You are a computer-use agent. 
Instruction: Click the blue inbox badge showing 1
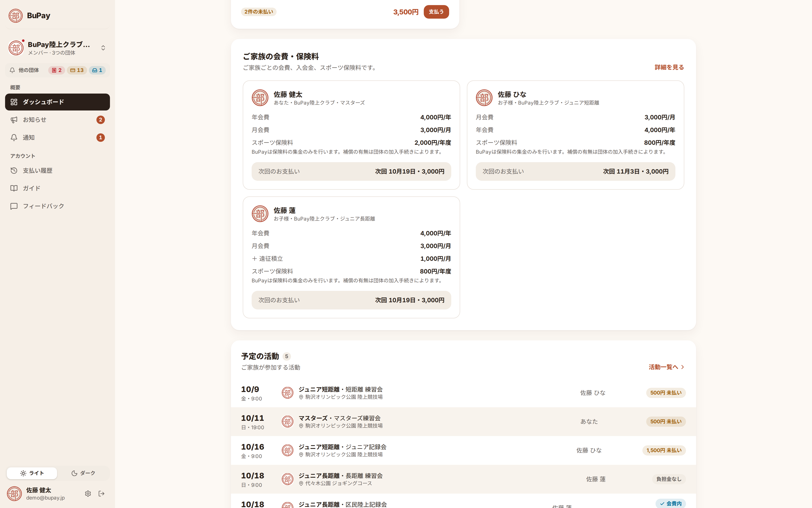pos(97,70)
